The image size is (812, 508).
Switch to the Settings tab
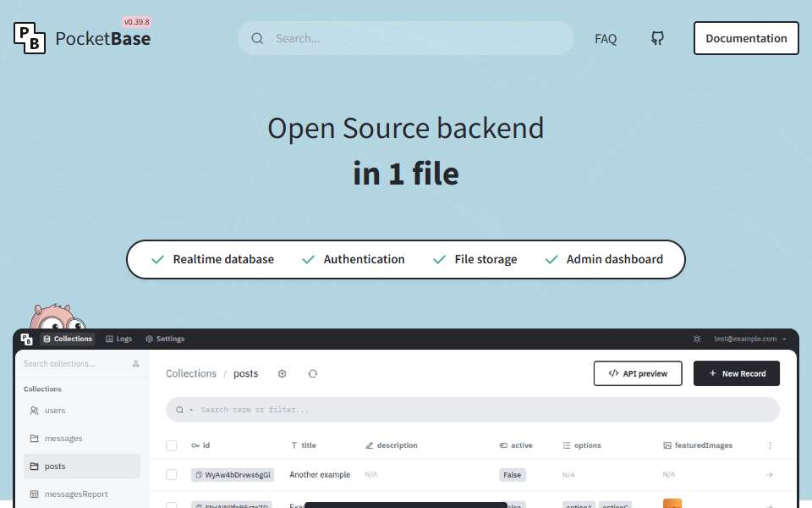pos(165,339)
